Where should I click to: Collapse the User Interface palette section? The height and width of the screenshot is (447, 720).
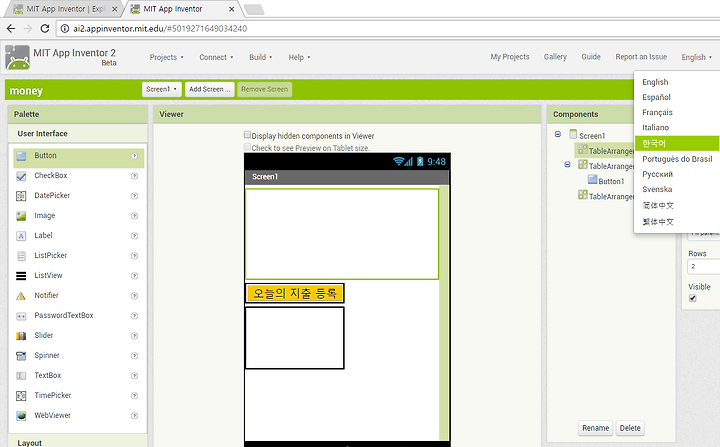coord(78,134)
